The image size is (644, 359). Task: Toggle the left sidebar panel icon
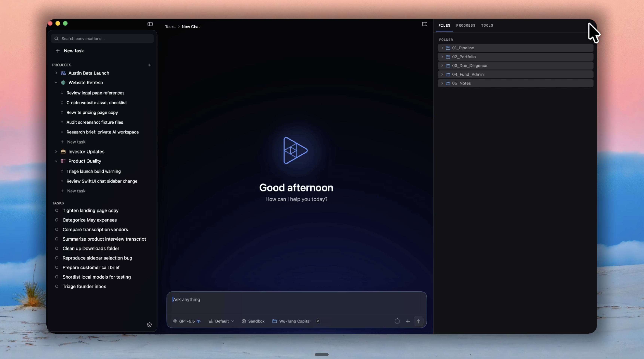[x=150, y=24]
